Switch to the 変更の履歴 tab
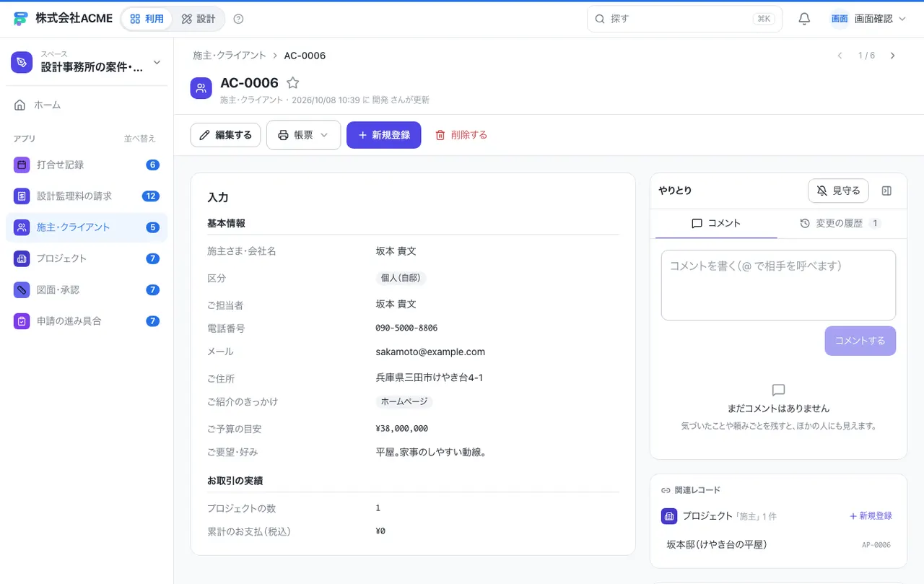The image size is (924, 584). (x=840, y=224)
